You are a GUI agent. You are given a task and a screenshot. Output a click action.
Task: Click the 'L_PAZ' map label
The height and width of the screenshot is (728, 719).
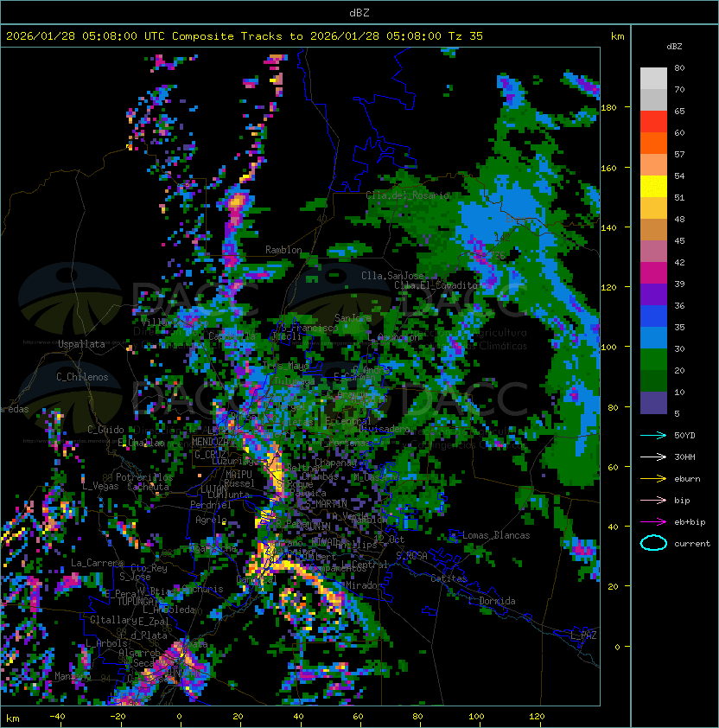tap(583, 635)
